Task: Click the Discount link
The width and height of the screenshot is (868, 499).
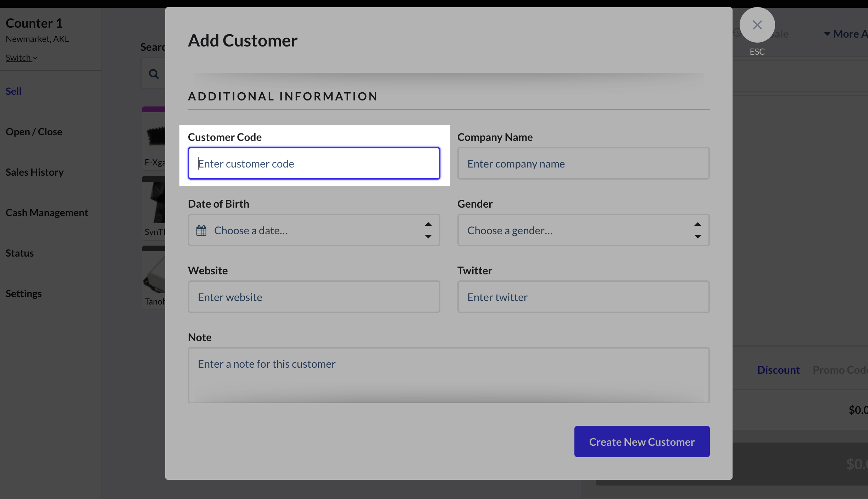Action: tap(778, 370)
